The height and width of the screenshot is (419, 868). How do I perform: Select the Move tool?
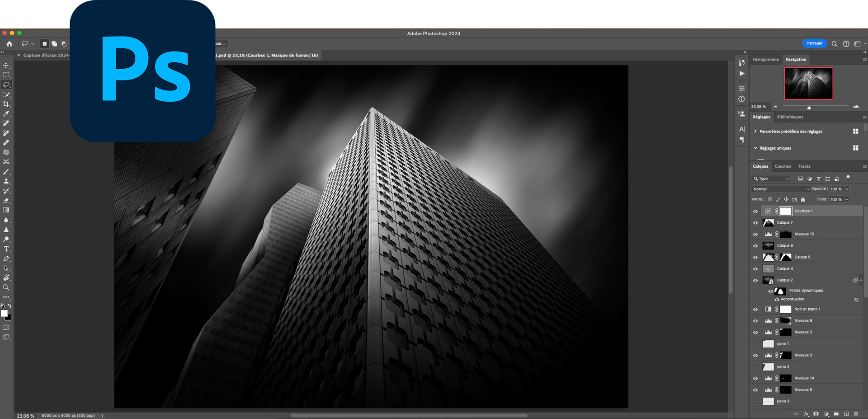click(6, 66)
